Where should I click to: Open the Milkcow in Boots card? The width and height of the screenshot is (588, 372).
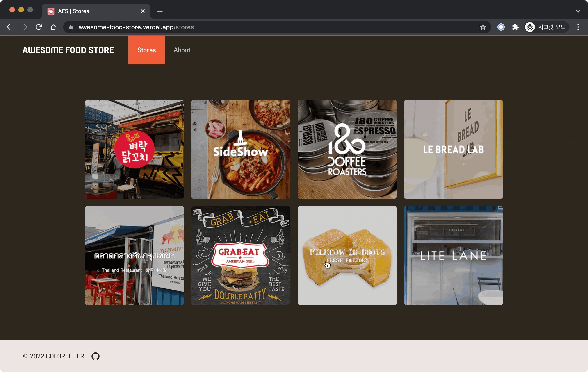tap(347, 256)
